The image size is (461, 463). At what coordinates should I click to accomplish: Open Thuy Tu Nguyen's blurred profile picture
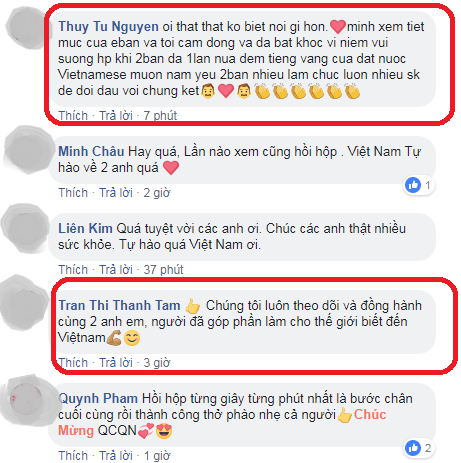(28, 27)
